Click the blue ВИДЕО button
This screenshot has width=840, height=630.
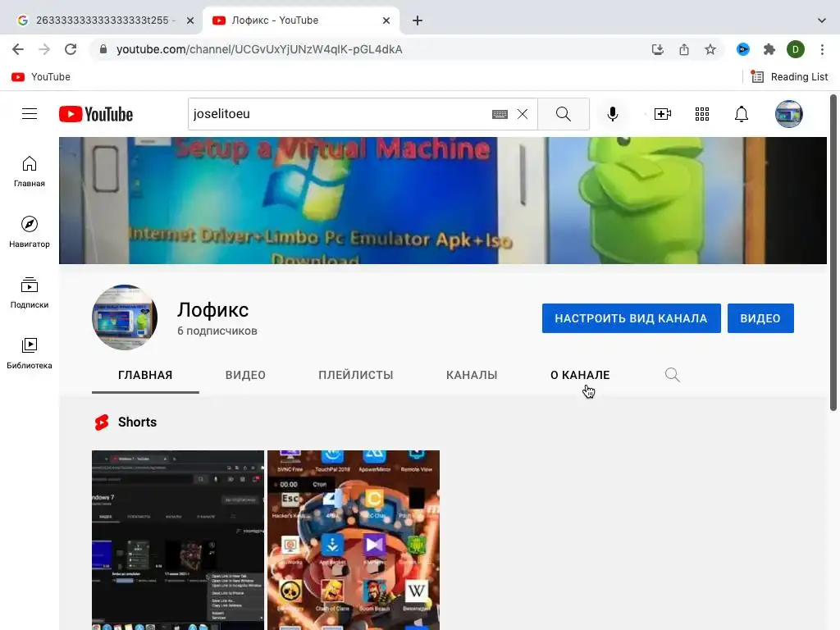[x=760, y=318]
